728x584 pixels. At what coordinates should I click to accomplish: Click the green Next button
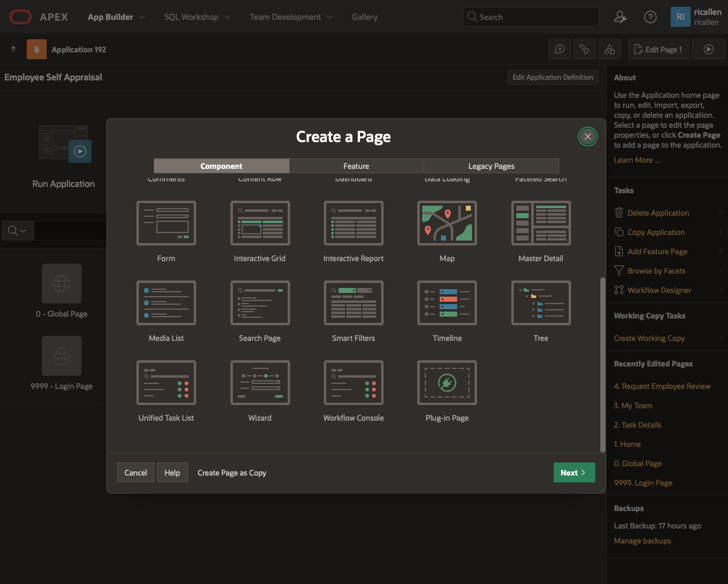coord(574,472)
